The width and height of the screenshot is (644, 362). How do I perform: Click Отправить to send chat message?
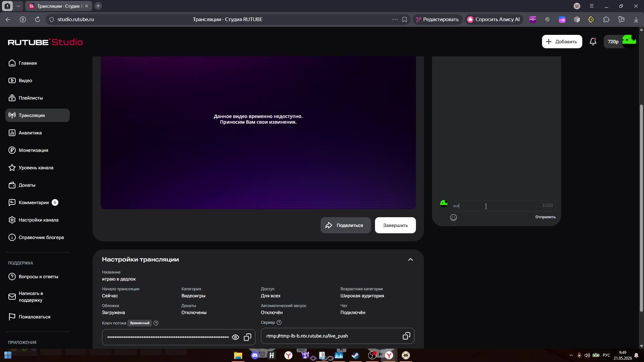545,217
